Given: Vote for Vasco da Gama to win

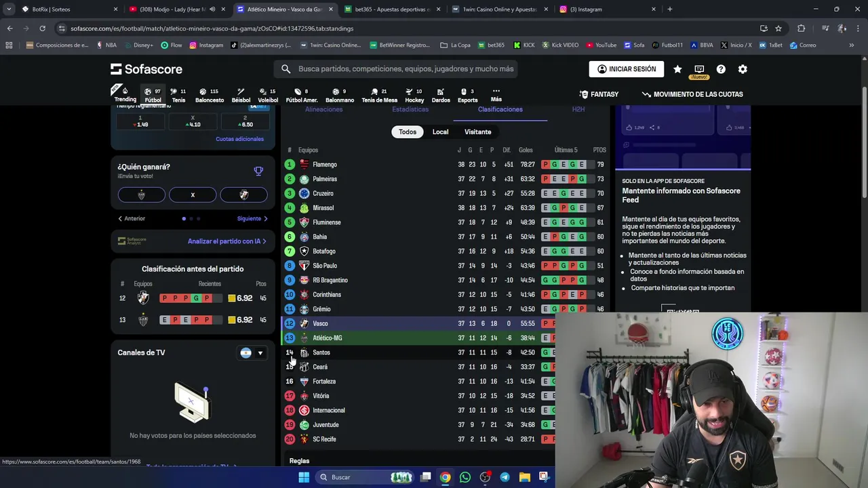Looking at the screenshot, I should 243,195.
